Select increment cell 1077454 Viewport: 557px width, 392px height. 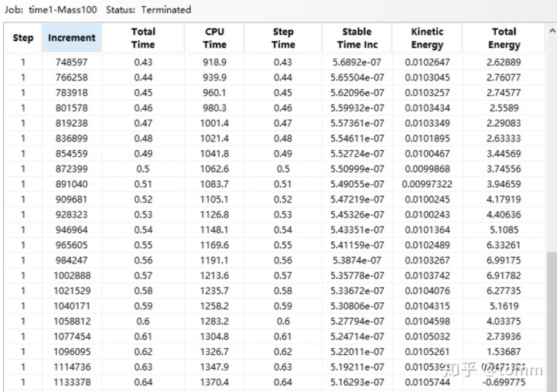click(72, 337)
